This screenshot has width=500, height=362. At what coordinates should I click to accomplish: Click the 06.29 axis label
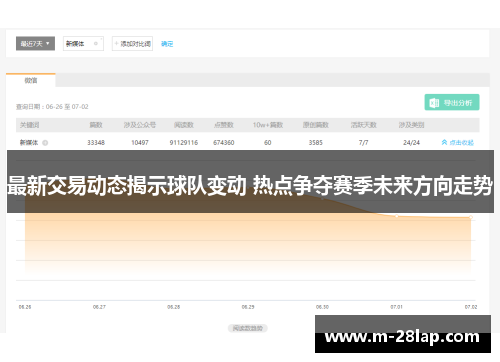pos(248,307)
